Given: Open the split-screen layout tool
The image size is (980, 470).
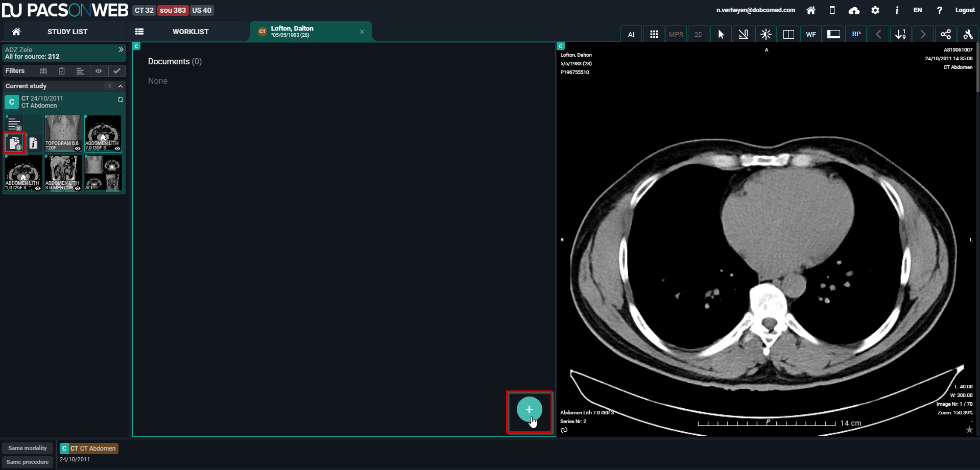Looking at the screenshot, I should pyautogui.click(x=788, y=34).
